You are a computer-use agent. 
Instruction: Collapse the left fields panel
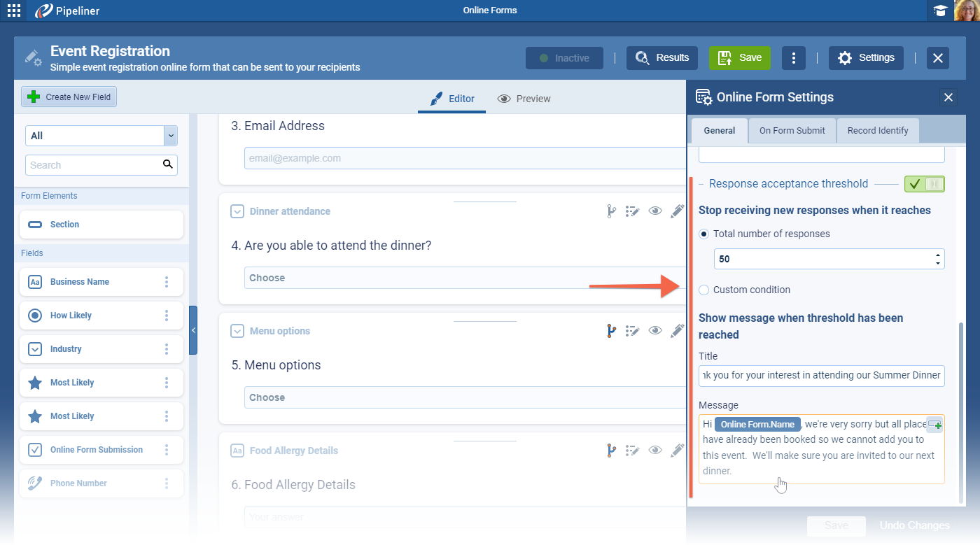193,330
